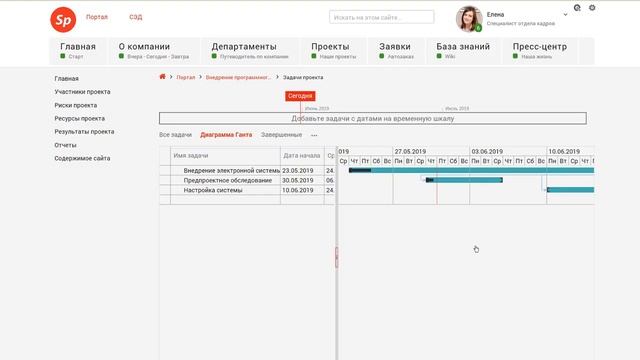
Task: Go to Главная navigation tab
Action: (x=78, y=51)
